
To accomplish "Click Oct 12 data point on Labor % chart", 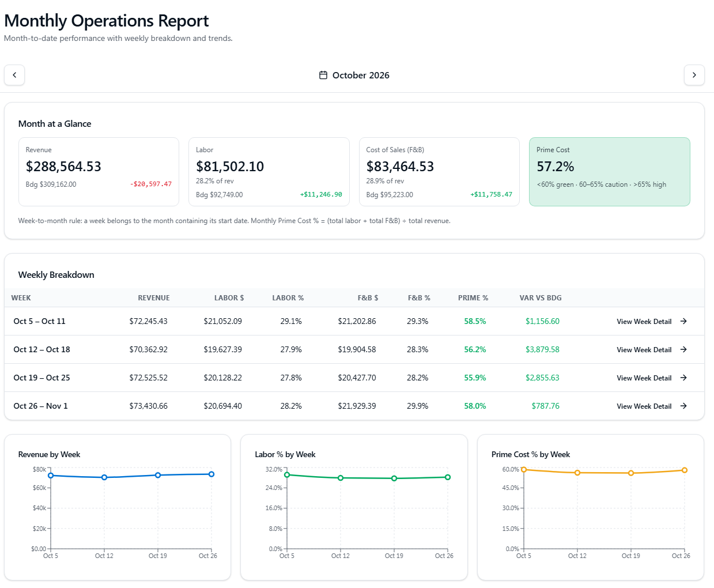I will click(341, 478).
